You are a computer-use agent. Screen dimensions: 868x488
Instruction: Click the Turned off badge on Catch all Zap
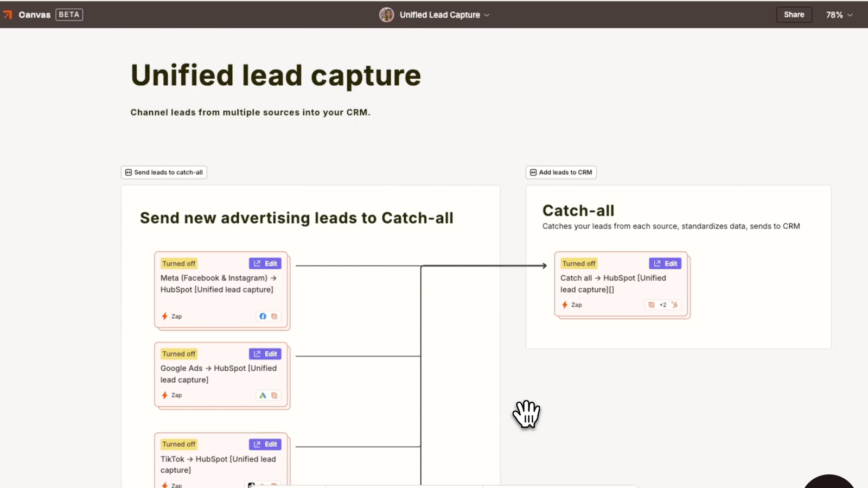[x=579, y=263]
